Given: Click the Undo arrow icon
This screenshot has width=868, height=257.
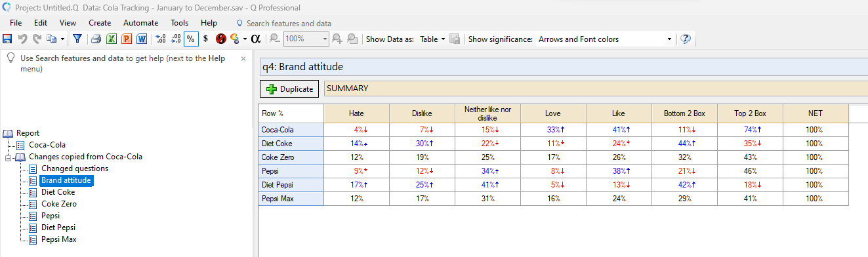Looking at the screenshot, I should coord(22,39).
